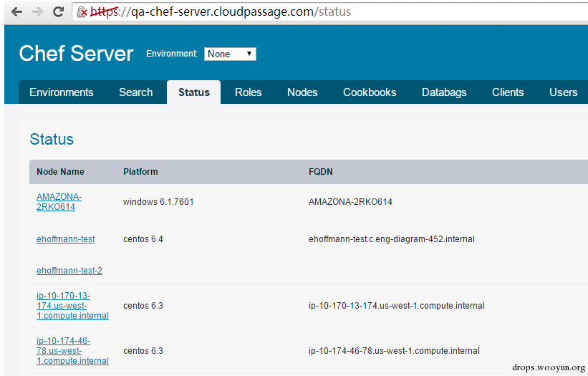Click FQDN cell ip-10-170-13-174.us-west-1.compute.internal
The height and width of the screenshot is (376, 588).
pos(396,306)
